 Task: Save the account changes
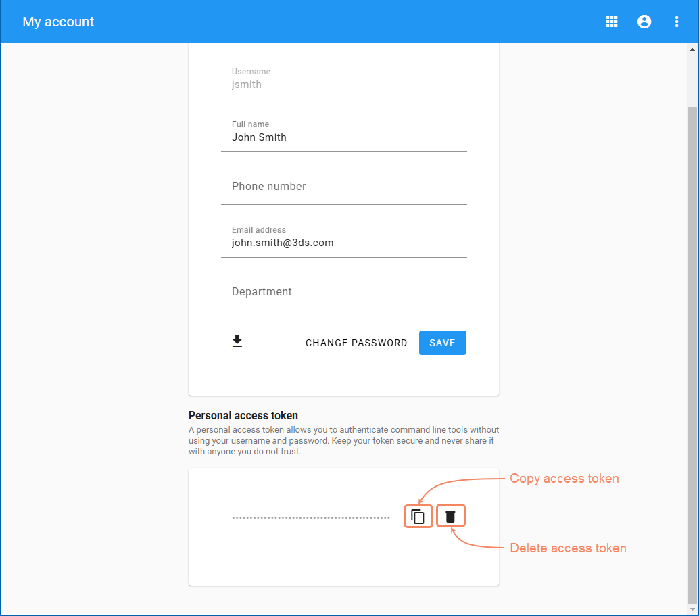pyautogui.click(x=442, y=343)
